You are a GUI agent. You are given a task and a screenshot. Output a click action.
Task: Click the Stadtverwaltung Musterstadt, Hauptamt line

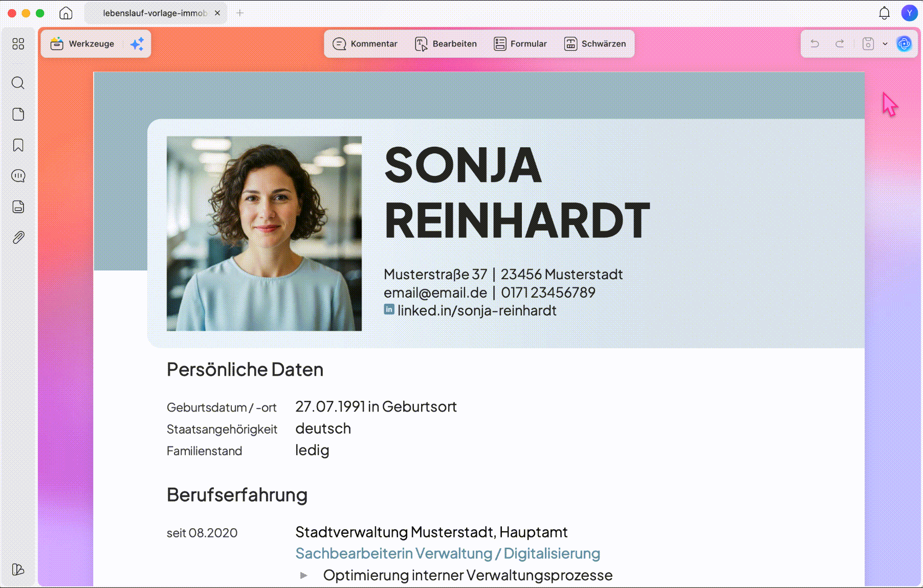click(431, 532)
